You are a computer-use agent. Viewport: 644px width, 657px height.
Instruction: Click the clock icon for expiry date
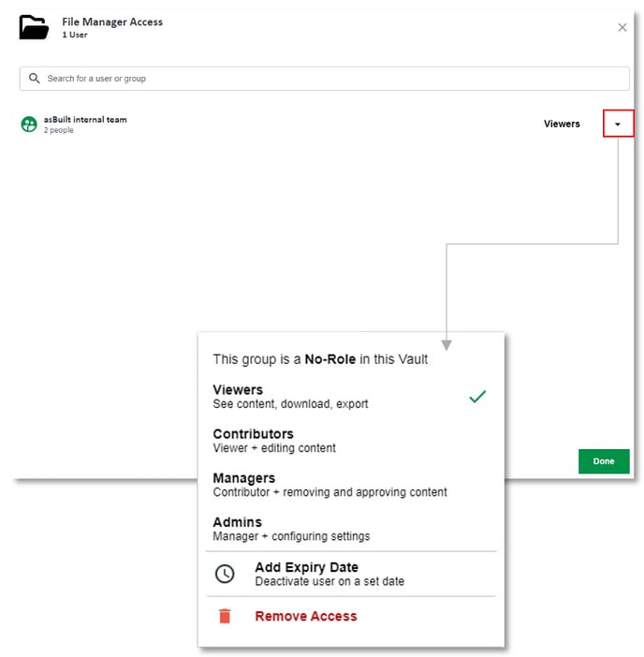(225, 574)
